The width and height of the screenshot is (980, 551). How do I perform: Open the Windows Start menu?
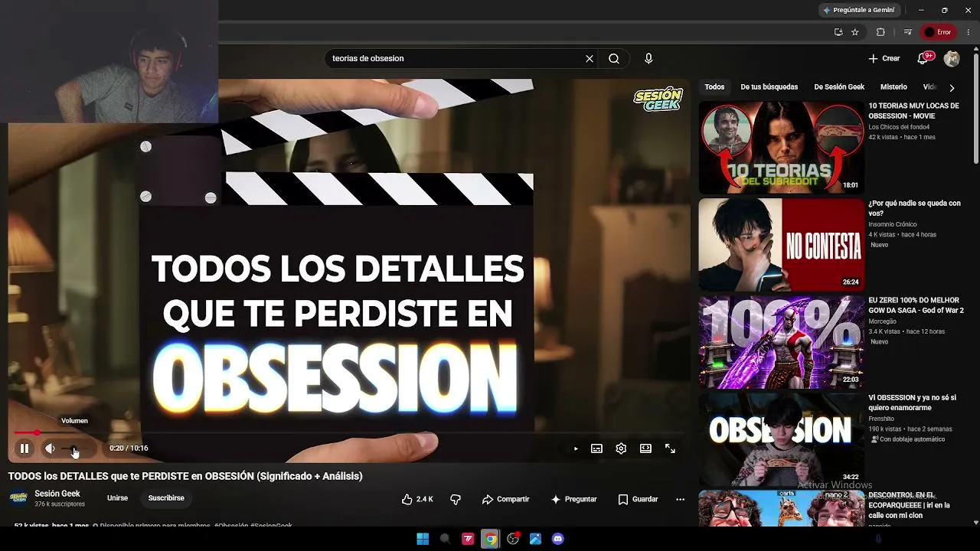point(423,539)
